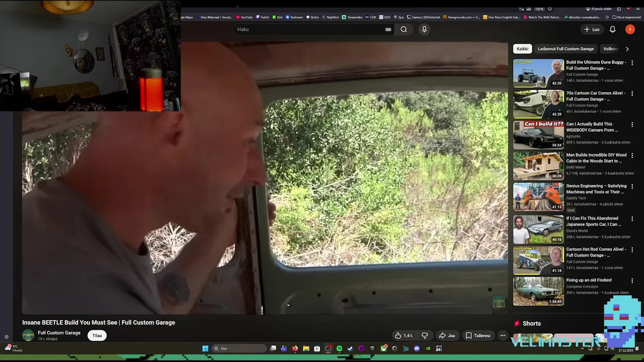Open options menu for Abandoned Japanese Sports Car
Screen dimensions: 644x362
click(632, 219)
